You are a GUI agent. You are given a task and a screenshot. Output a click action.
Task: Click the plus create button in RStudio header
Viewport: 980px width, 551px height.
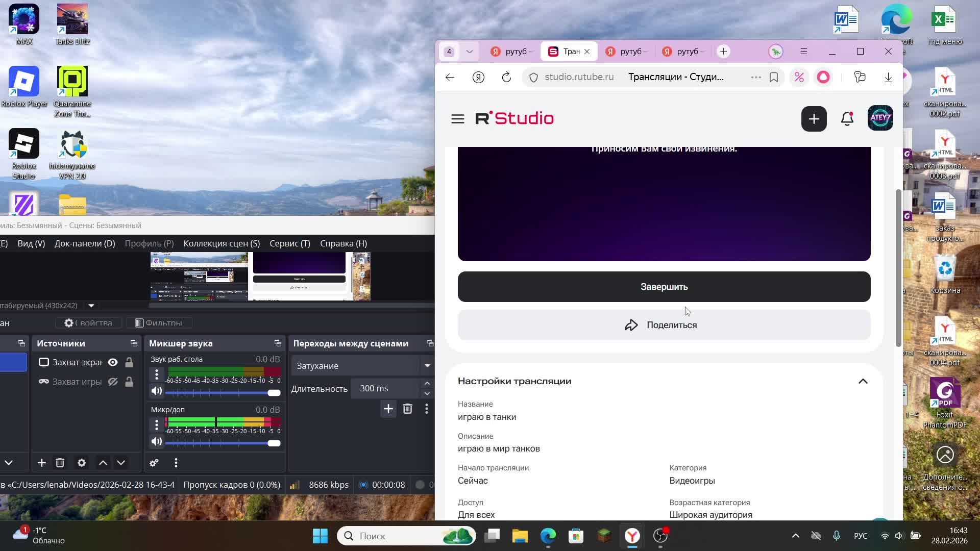(x=814, y=119)
